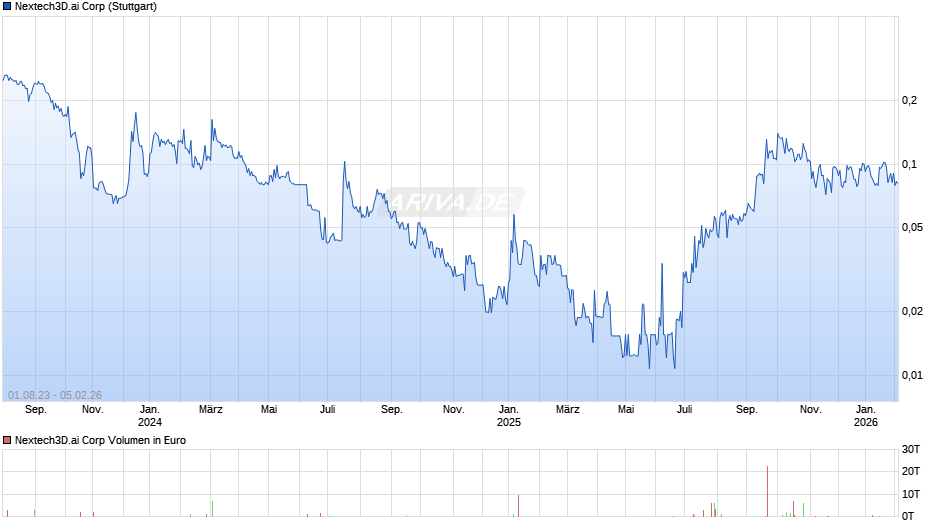The height and width of the screenshot is (526, 940).
Task: Click the 0T volume axis label
Action: pyautogui.click(x=908, y=516)
